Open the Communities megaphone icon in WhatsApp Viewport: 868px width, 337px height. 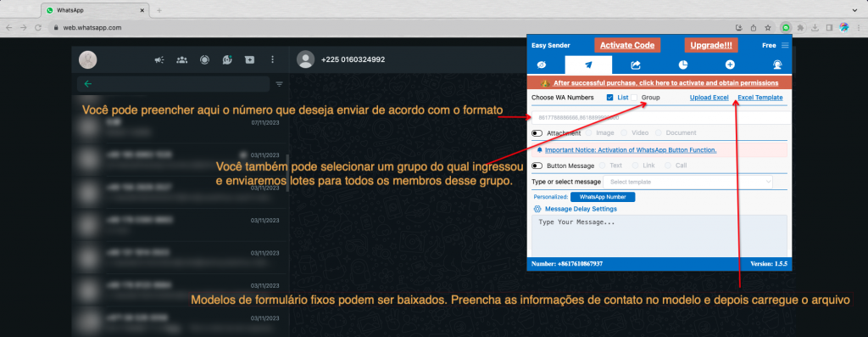point(159,60)
